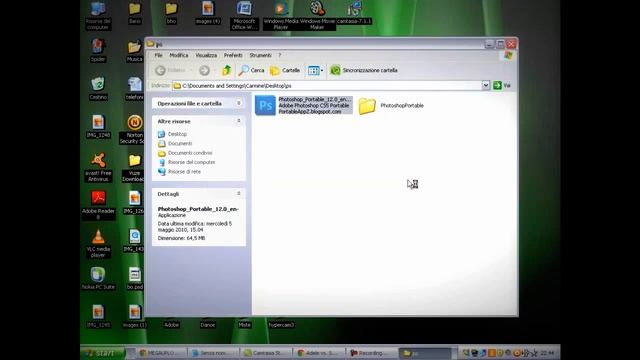
Task: Minimize the ps folder window
Action: (489, 44)
